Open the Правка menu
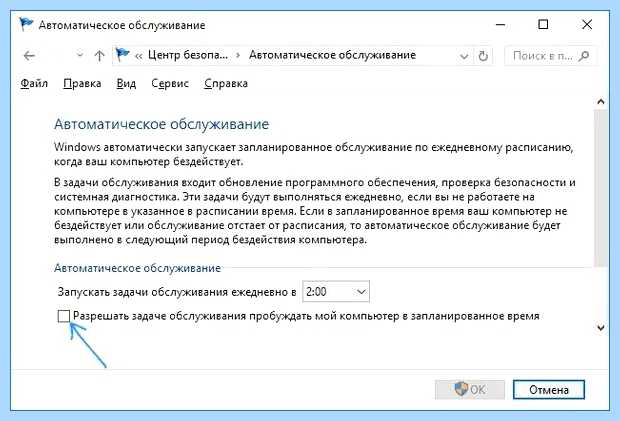 (x=82, y=83)
